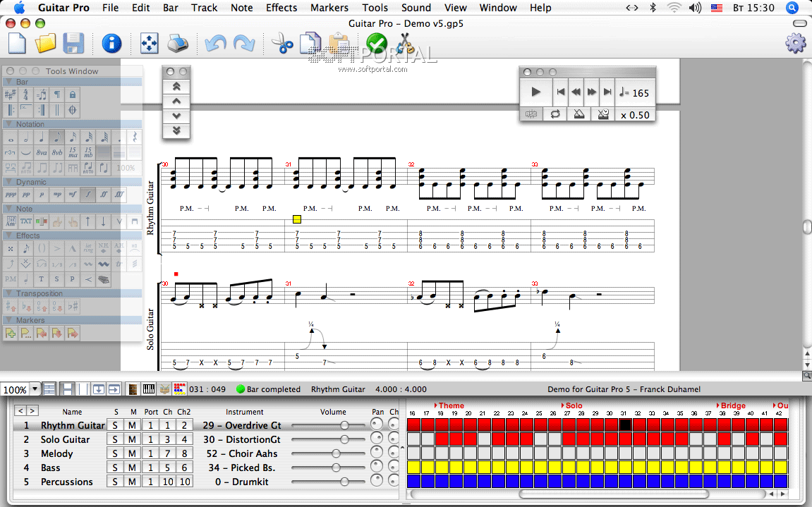Jump to first bar in player panel

coord(560,92)
